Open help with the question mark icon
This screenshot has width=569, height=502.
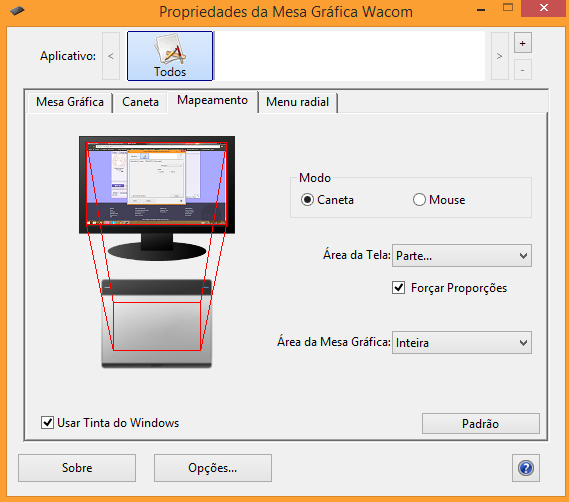pyautogui.click(x=526, y=468)
